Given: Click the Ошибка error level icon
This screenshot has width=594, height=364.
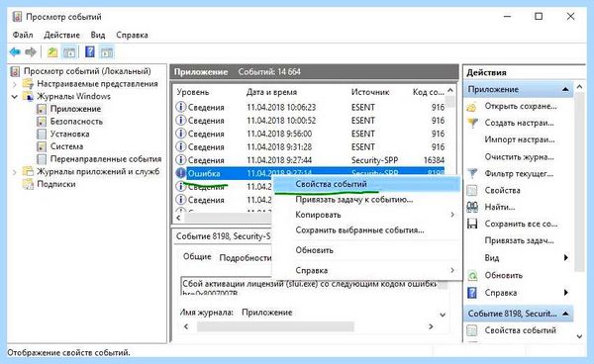Looking at the screenshot, I should (181, 173).
